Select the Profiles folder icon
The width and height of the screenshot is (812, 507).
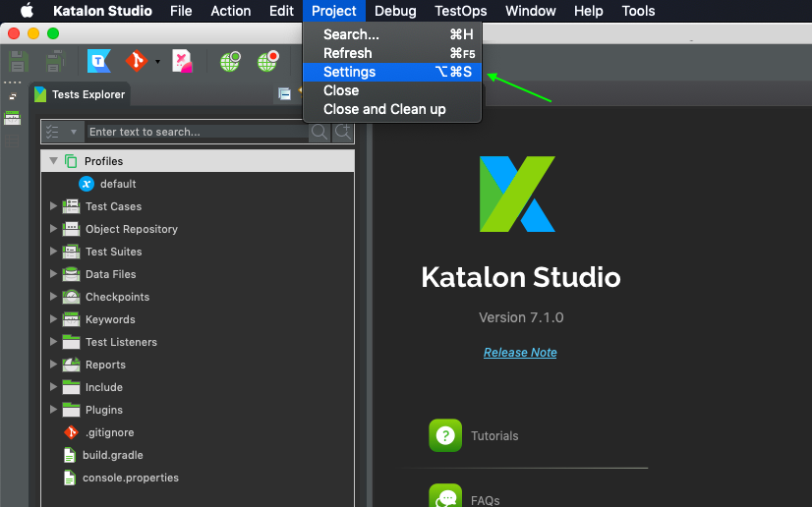point(71,161)
